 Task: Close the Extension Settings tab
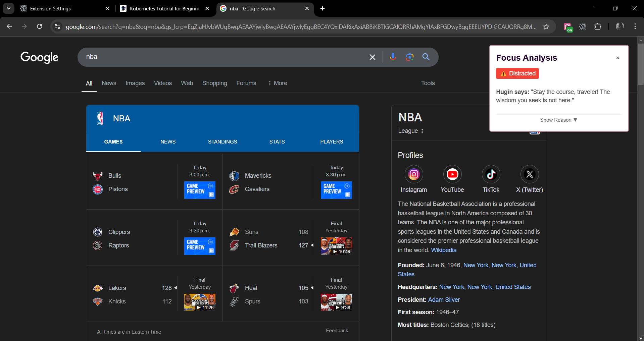(x=107, y=8)
